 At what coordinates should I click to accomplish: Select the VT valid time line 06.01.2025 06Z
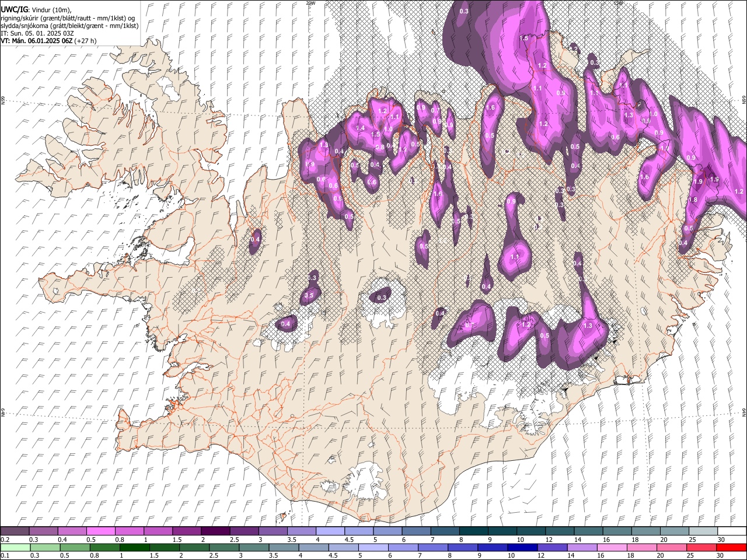(x=36, y=41)
